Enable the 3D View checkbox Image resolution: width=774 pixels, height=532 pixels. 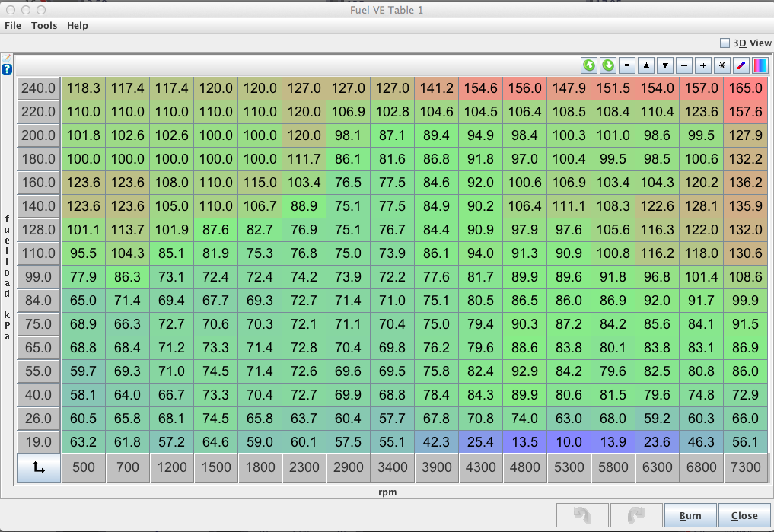(725, 43)
